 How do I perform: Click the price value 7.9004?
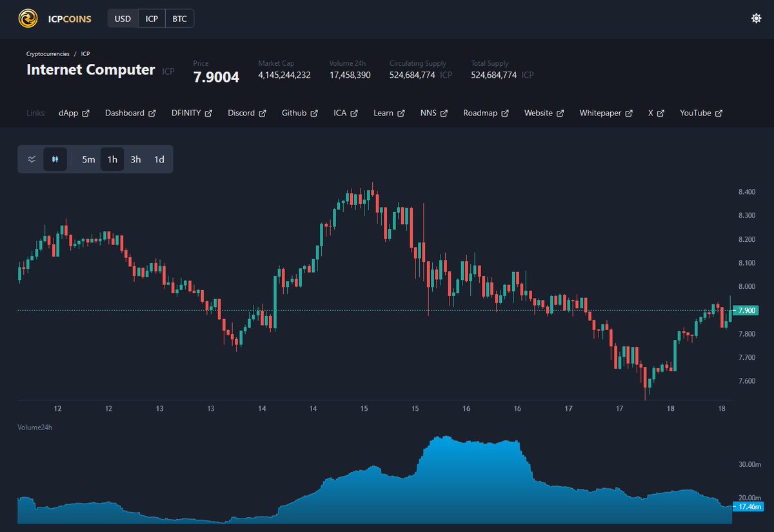click(x=216, y=77)
